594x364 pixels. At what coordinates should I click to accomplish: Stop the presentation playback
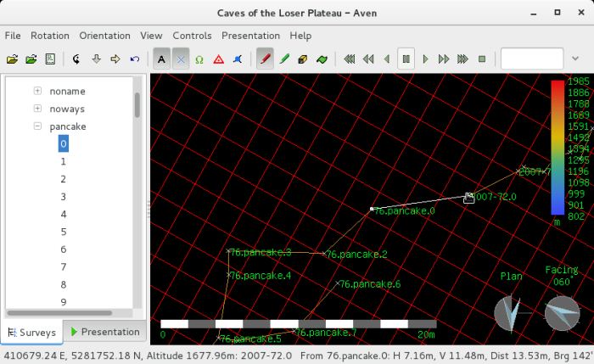point(482,59)
